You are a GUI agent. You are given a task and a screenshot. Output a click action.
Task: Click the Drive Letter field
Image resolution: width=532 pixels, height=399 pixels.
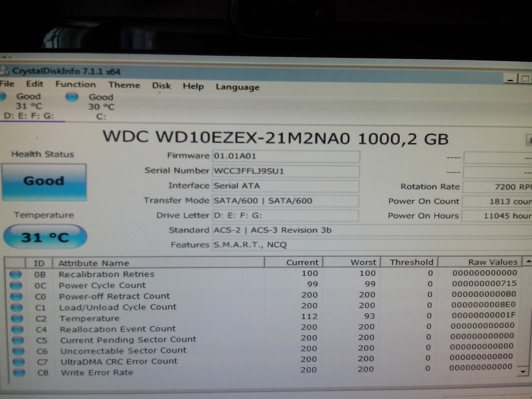pyautogui.click(x=285, y=216)
